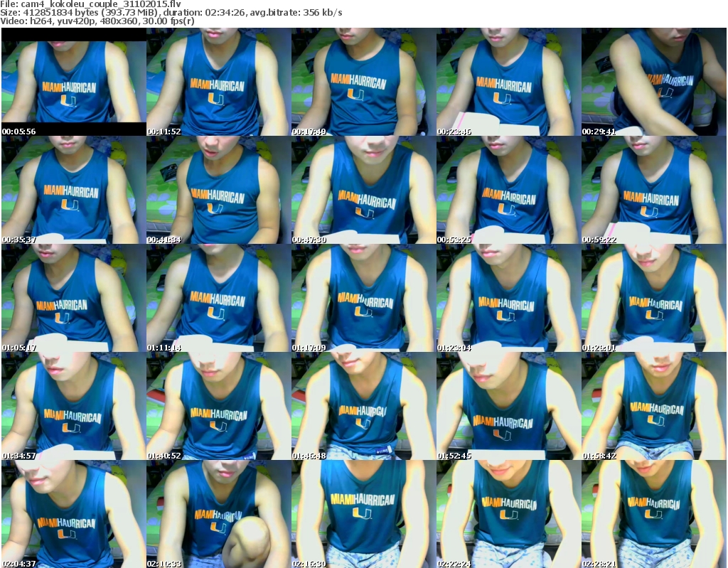The width and height of the screenshot is (728, 568).
Task: View the frame at 02:22:24
Action: point(508,514)
